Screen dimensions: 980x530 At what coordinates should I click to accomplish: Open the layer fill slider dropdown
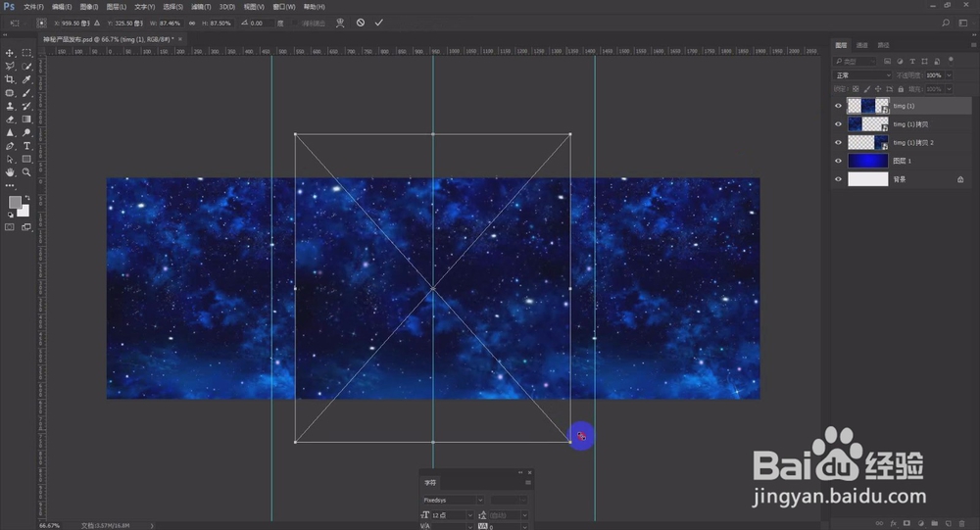click(949, 89)
